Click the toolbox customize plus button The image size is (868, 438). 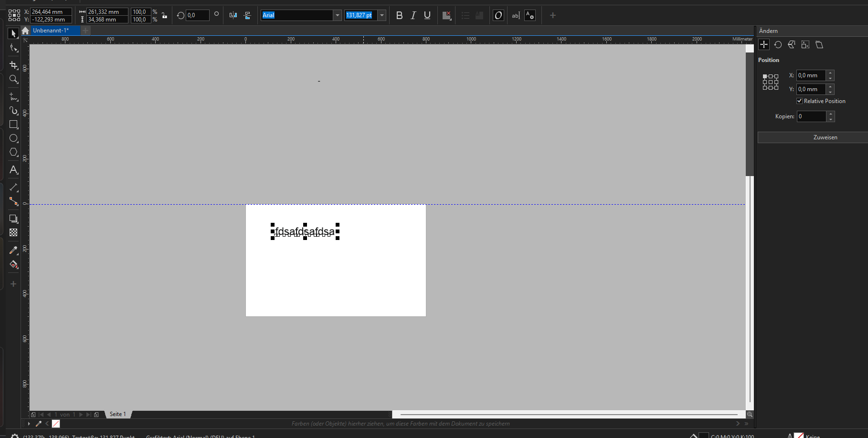coord(13,284)
